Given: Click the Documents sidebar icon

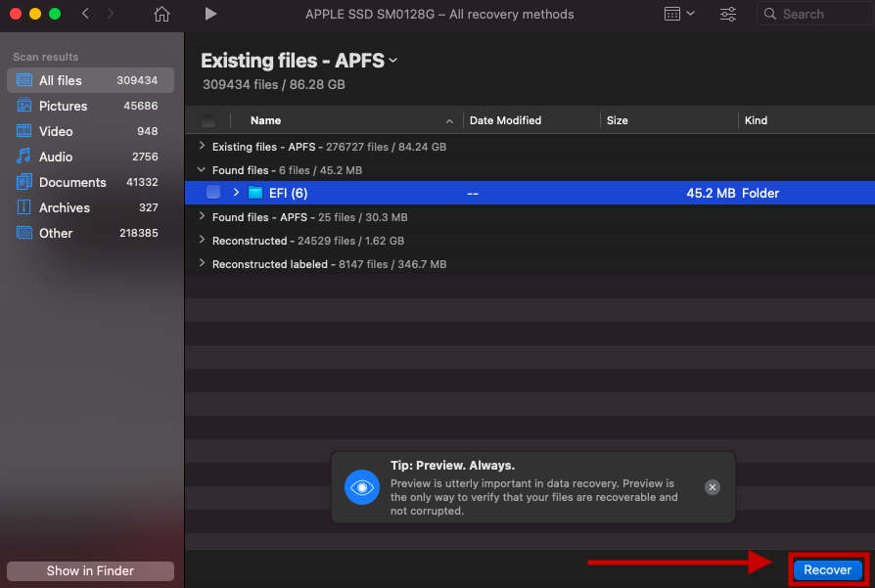Looking at the screenshot, I should [x=24, y=182].
